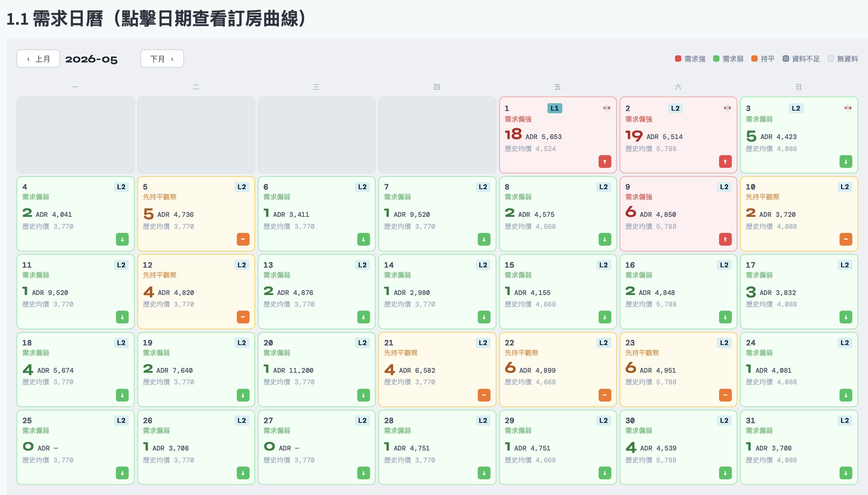Click ADR 4,539 on day 30

658,448
